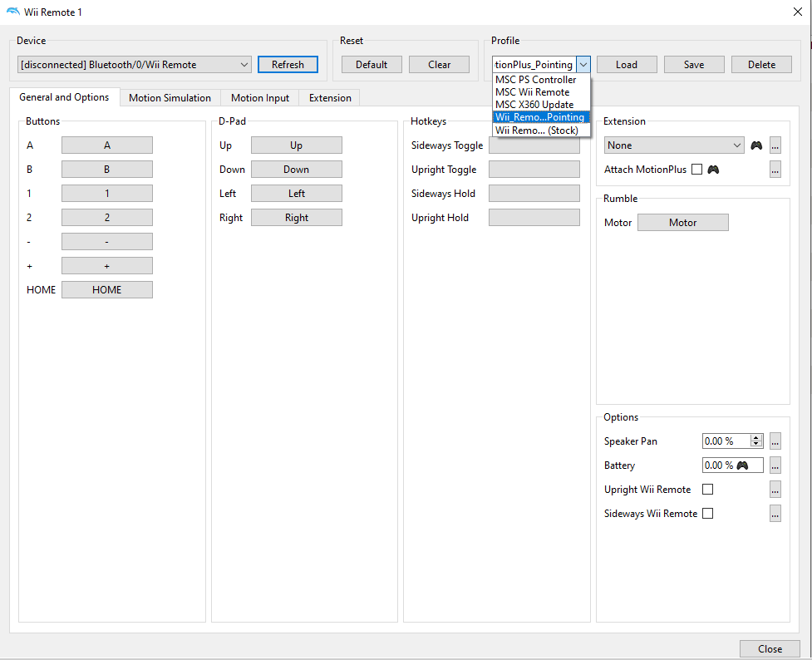The width and height of the screenshot is (812, 660).
Task: Collapse the Profile dropdown arrow
Action: coord(583,65)
